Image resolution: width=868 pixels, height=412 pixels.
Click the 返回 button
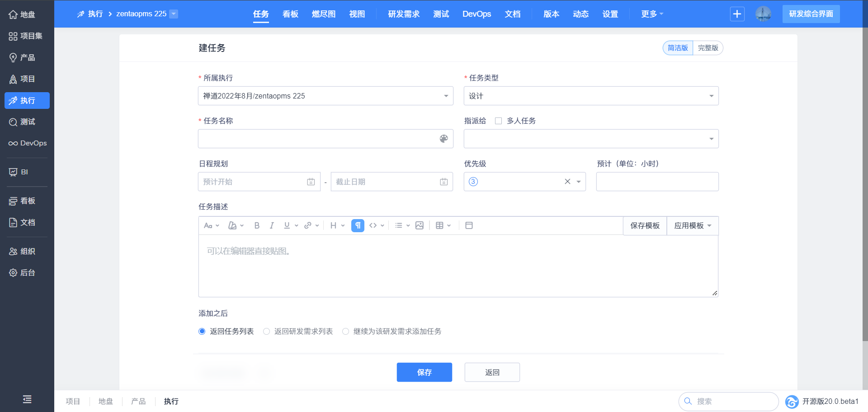click(492, 372)
